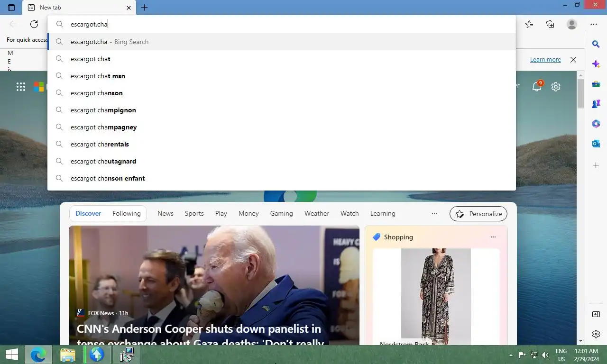Open Shopping card options ellipsis
This screenshot has height=364, width=607.
[493, 237]
